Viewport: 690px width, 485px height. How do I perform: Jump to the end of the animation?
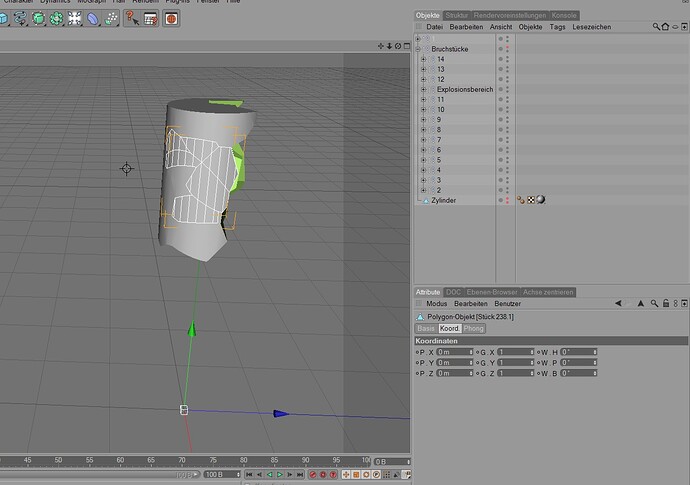(x=300, y=474)
